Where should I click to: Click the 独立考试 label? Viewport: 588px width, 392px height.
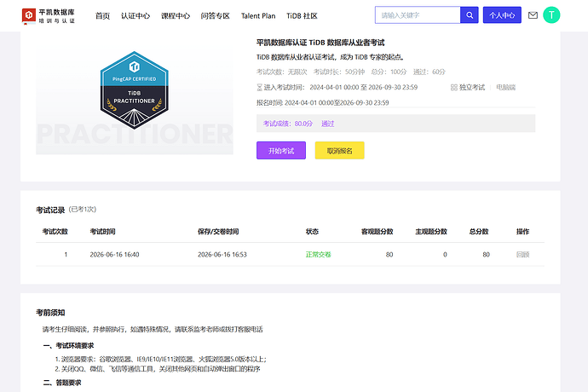point(472,88)
